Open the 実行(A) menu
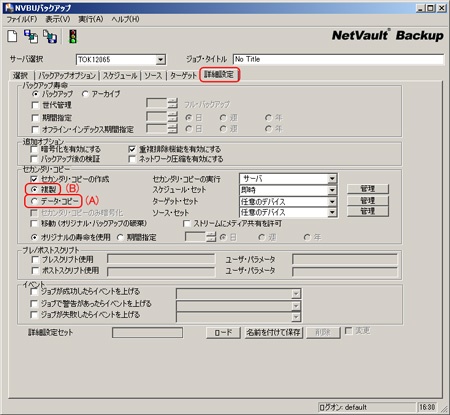The image size is (450, 415). (90, 19)
